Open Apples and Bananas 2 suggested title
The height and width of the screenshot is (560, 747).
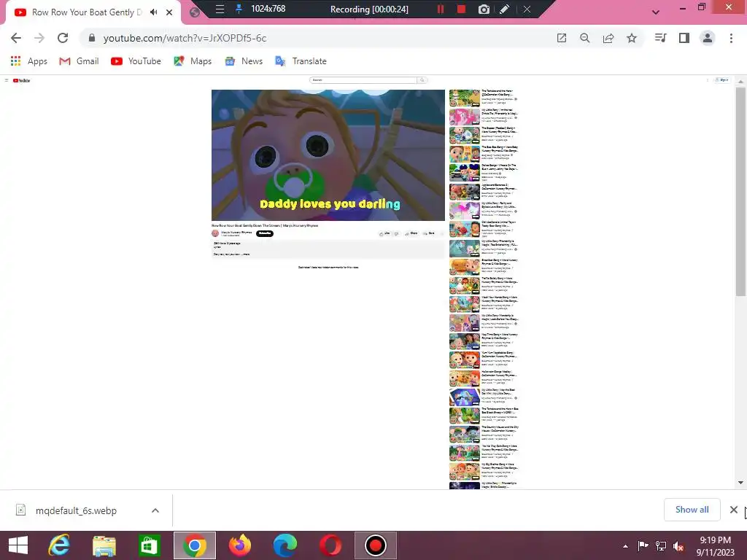pos(499,187)
